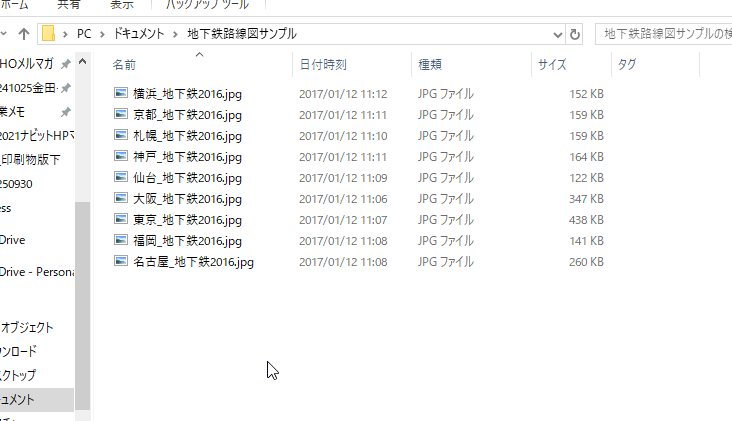
Task: Click the yellow folder icon in the address bar
Action: [48, 34]
